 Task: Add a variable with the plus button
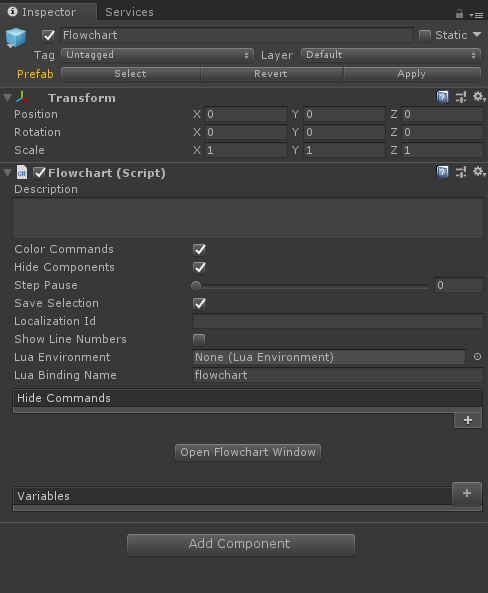[467, 493]
